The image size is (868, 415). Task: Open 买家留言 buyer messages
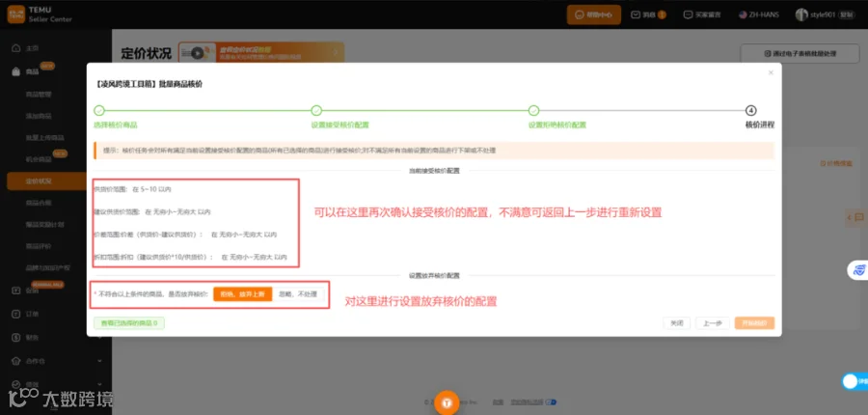tap(702, 15)
